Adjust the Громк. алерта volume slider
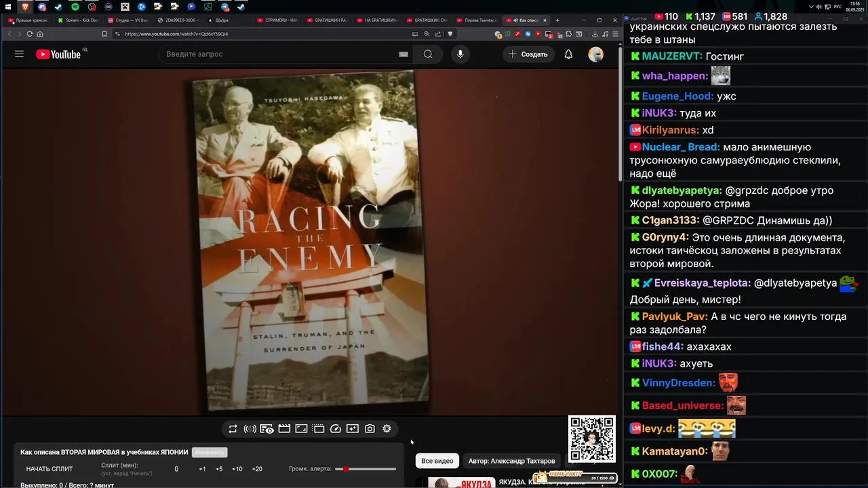Viewport: 868px width, 488px height. (366, 469)
